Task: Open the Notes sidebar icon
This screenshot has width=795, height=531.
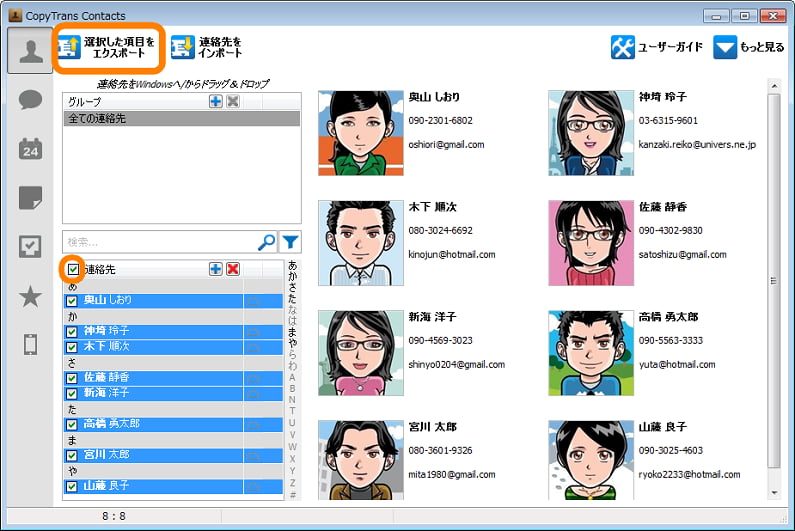Action: pos(30,198)
